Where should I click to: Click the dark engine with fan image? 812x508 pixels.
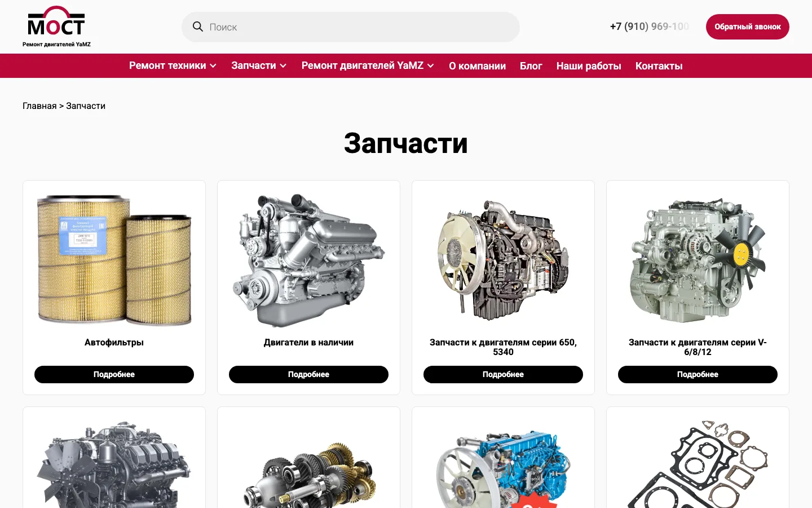coord(114,463)
